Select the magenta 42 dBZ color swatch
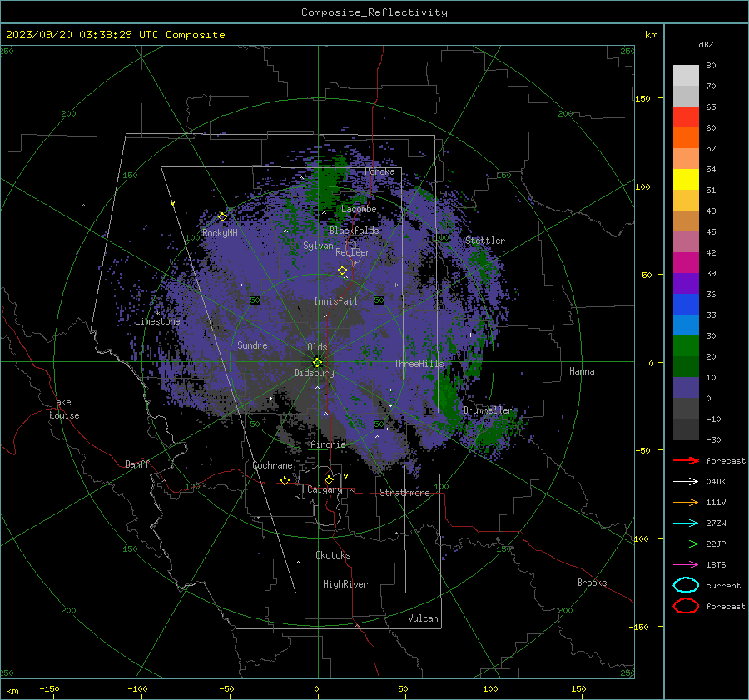 pyautogui.click(x=686, y=262)
